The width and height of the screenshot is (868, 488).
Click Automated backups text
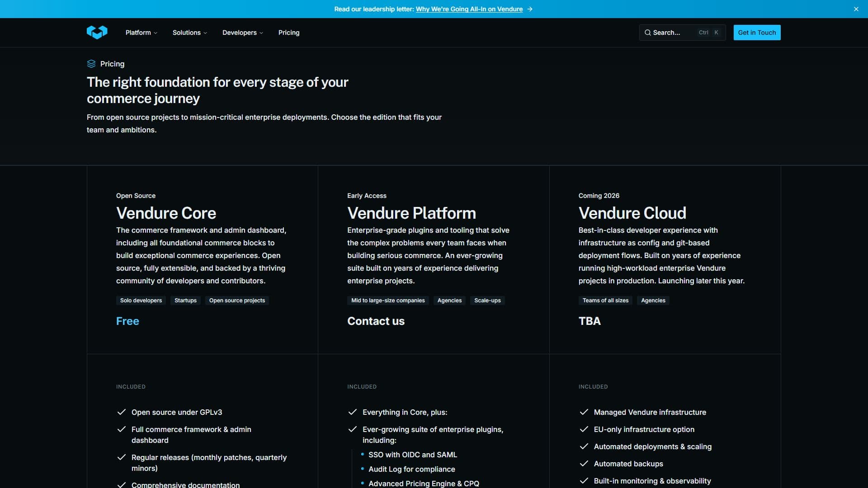(x=628, y=464)
